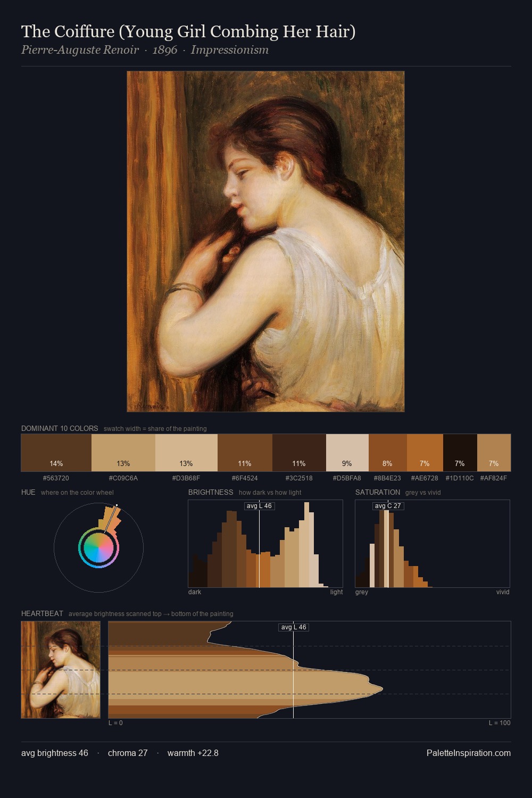
Task: Choose the #8B4E23 rust swatch
Action: click(x=387, y=453)
